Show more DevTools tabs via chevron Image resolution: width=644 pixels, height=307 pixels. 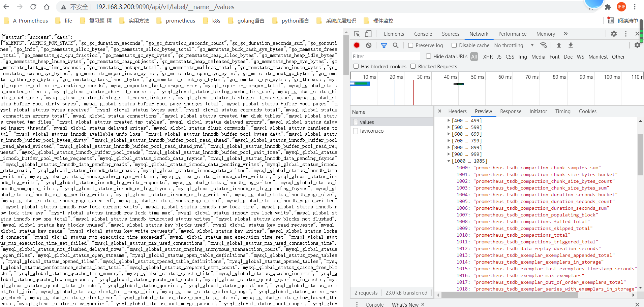[x=565, y=34]
